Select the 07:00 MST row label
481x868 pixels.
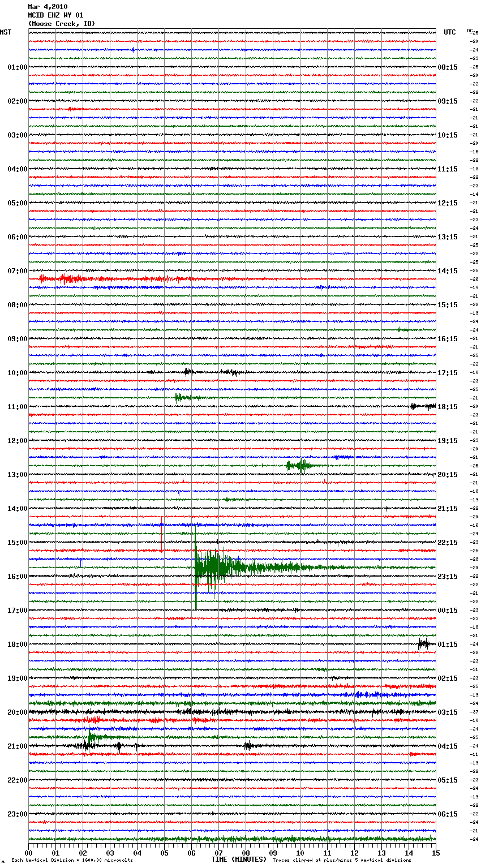click(x=18, y=271)
